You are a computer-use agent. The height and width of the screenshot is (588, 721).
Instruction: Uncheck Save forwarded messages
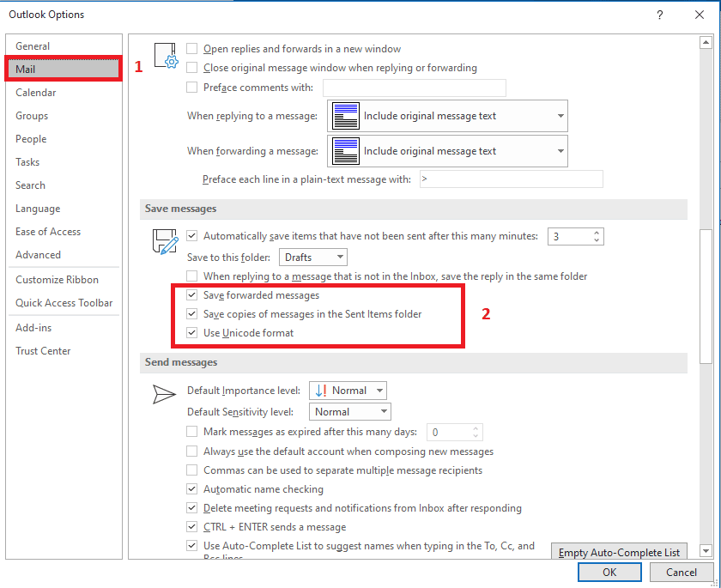pos(191,294)
